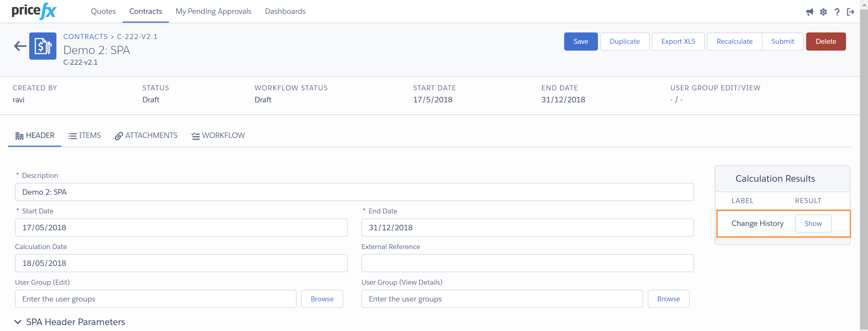Click the Pricefx logo

click(x=34, y=11)
